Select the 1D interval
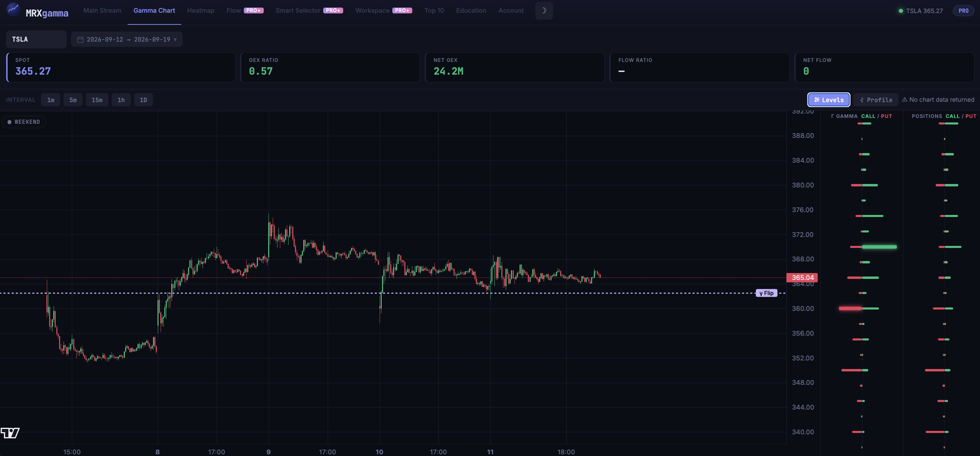This screenshot has height=456, width=980. tap(143, 100)
